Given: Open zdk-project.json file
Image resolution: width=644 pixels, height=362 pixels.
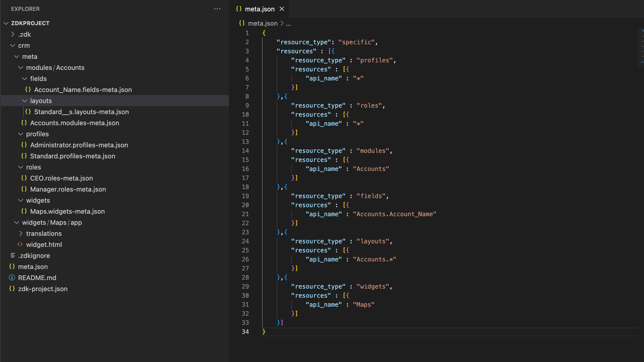Looking at the screenshot, I should point(43,289).
